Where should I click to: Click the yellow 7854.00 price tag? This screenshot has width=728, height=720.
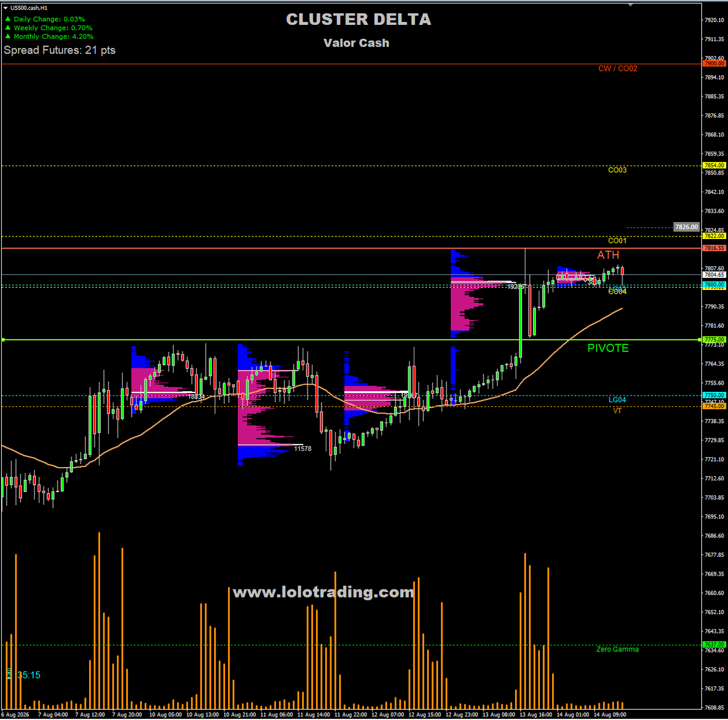(714, 165)
